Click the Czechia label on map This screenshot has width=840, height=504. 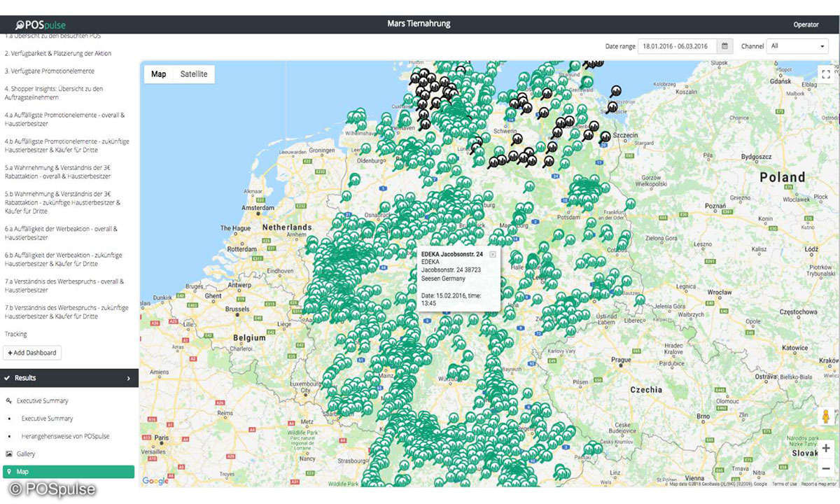click(645, 389)
